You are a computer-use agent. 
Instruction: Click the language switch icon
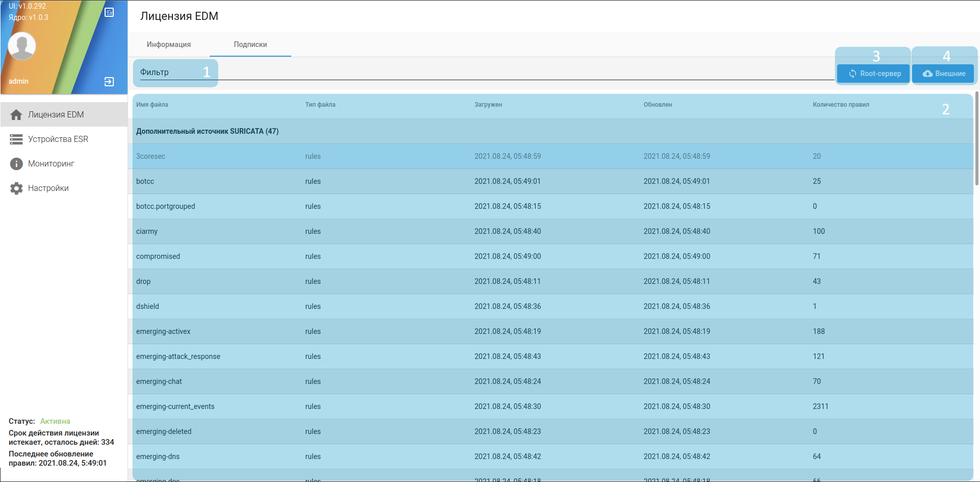(109, 12)
